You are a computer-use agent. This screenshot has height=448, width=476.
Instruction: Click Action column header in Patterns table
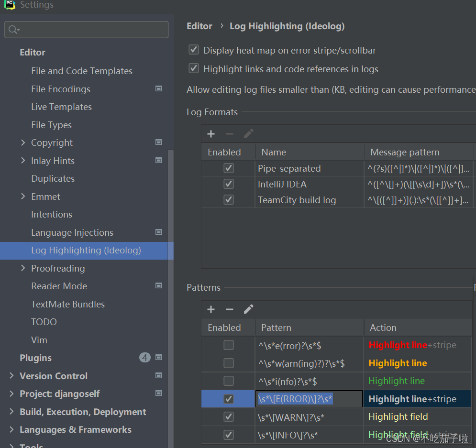(418, 328)
